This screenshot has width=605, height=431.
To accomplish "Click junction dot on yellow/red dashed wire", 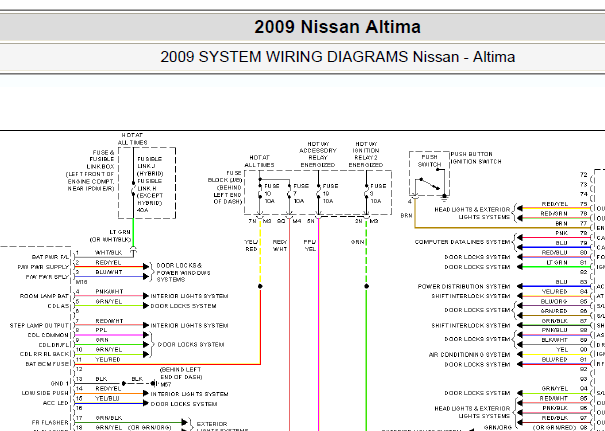I will [x=260, y=286].
